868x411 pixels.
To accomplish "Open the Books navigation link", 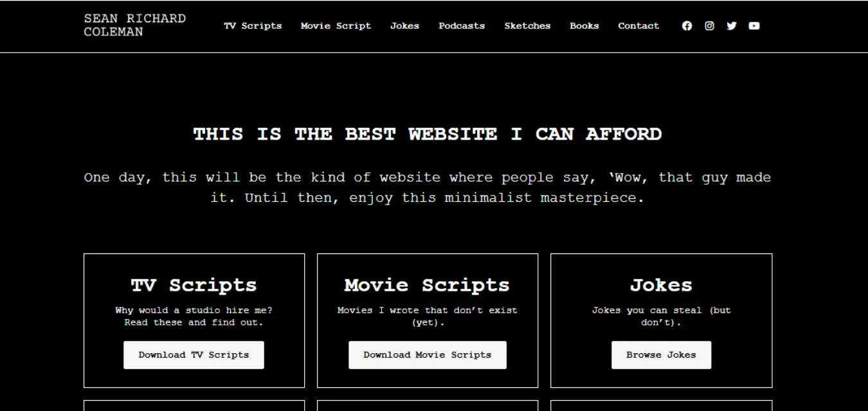I will [x=584, y=26].
